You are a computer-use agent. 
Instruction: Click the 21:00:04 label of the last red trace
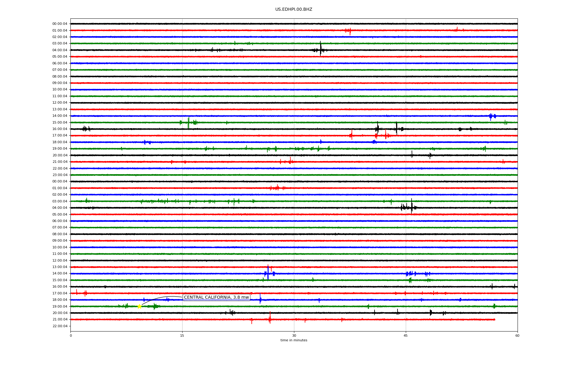60,320
